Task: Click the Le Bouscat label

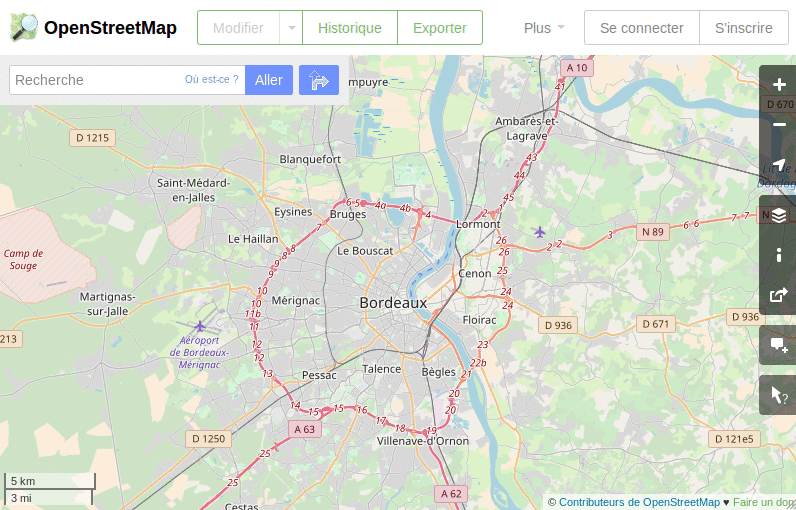Action: [365, 251]
